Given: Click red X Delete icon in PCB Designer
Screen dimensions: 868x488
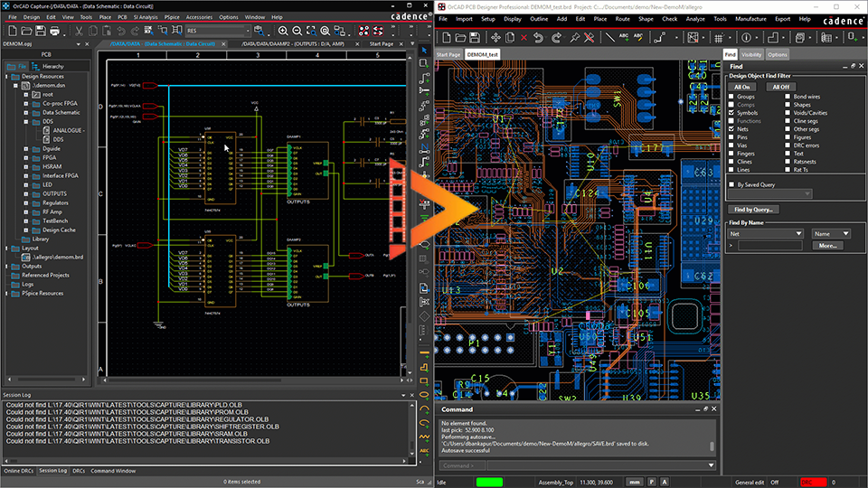Looking at the screenshot, I should pos(524,38).
